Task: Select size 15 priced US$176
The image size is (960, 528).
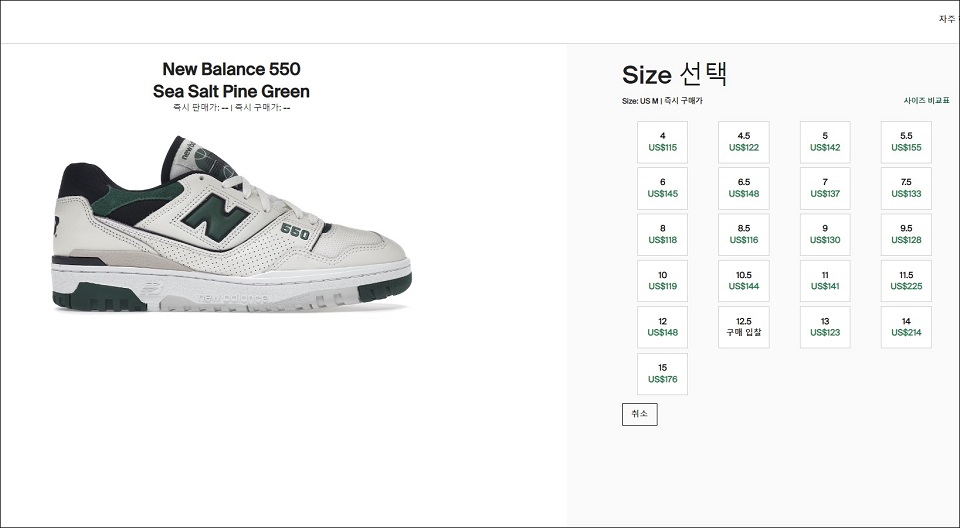Action: click(662, 374)
